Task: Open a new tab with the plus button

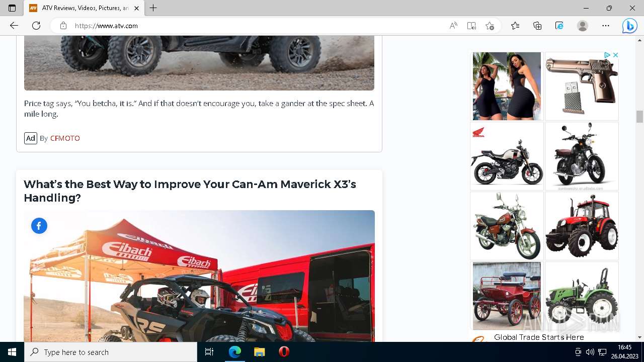Action: pyautogui.click(x=153, y=8)
